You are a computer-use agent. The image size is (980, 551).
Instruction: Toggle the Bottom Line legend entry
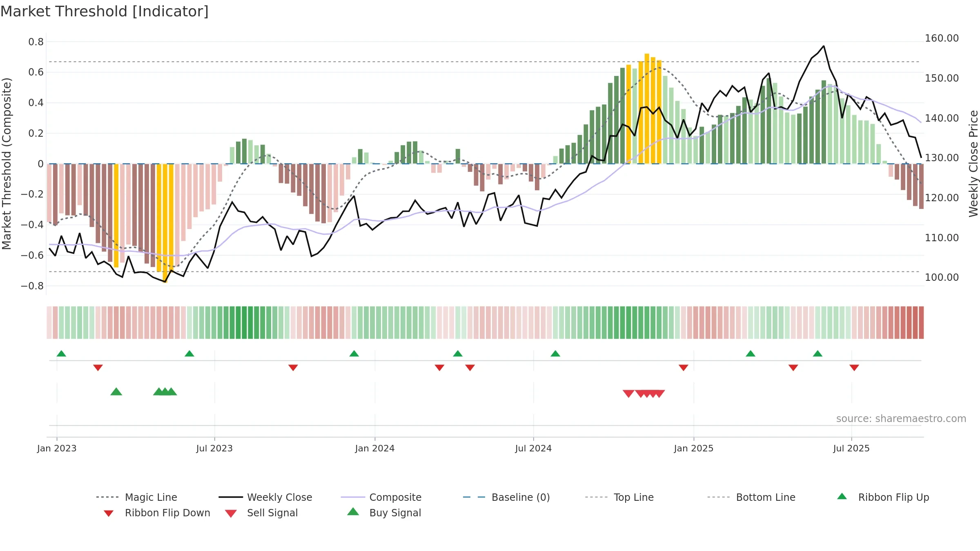751,497
